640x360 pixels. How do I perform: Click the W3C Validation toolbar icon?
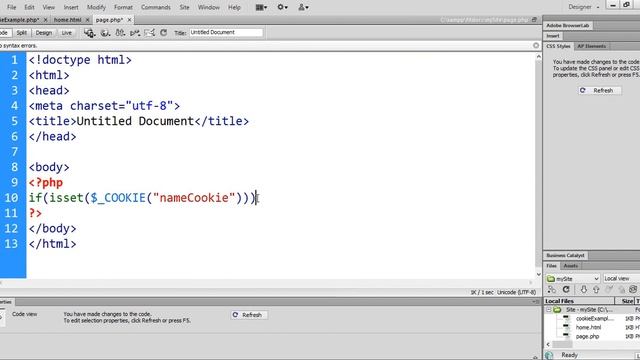point(135,33)
